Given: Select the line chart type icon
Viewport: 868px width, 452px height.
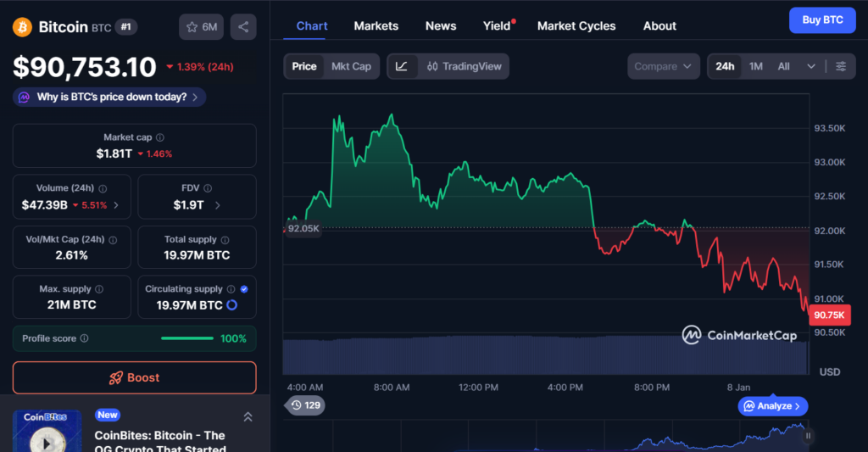Looking at the screenshot, I should tap(402, 66).
